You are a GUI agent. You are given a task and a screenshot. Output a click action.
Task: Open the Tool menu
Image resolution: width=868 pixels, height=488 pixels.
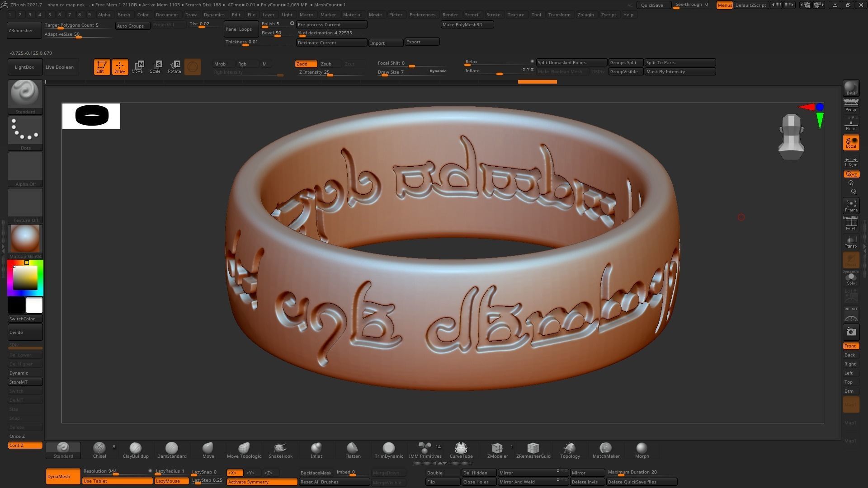tap(536, 14)
